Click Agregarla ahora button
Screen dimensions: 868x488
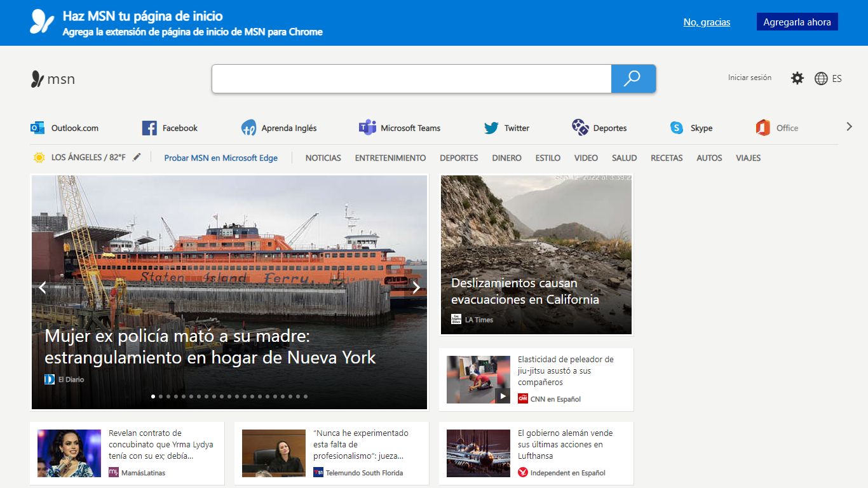click(797, 22)
